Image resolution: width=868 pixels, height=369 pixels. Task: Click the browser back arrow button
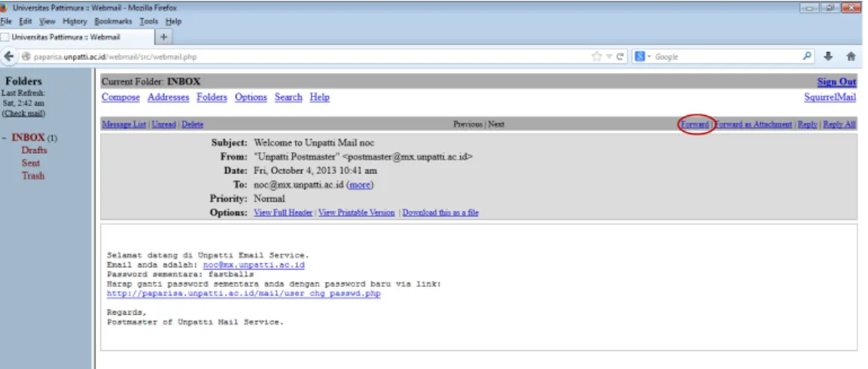click(9, 56)
